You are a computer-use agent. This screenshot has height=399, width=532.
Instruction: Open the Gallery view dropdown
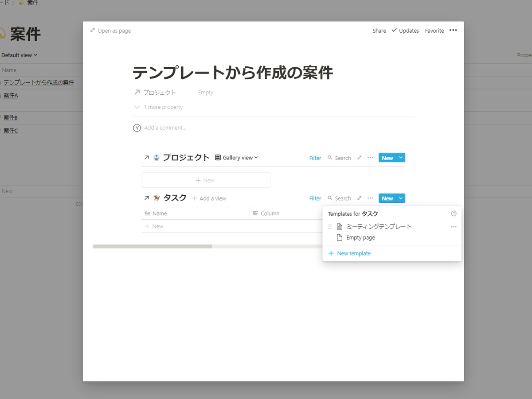coord(236,158)
